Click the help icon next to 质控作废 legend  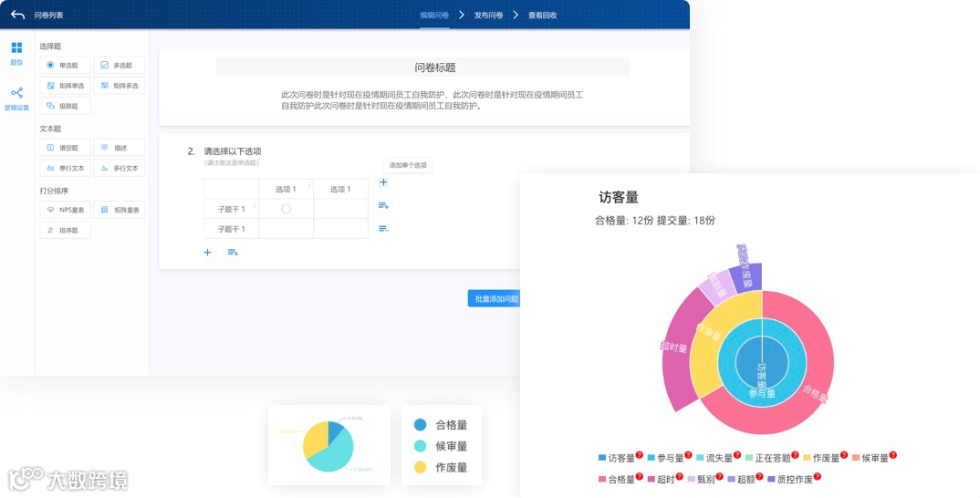(x=817, y=476)
